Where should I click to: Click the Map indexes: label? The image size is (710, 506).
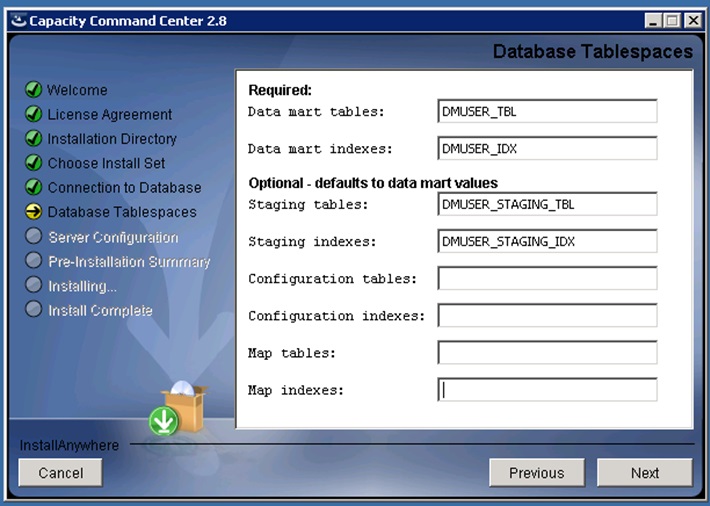pos(296,390)
